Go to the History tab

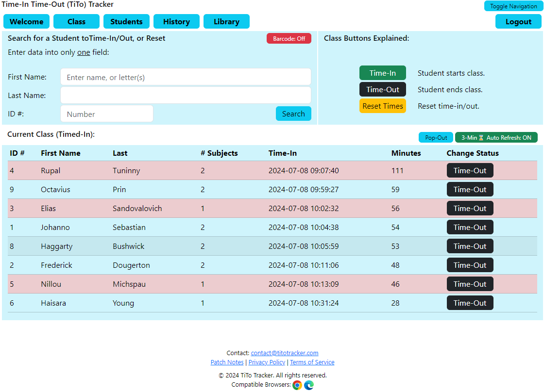(176, 22)
